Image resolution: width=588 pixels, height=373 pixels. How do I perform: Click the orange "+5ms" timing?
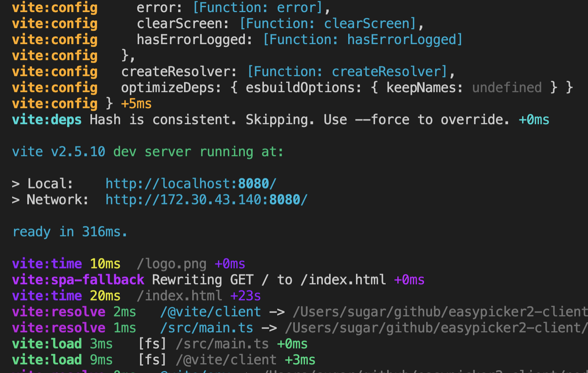[136, 104]
